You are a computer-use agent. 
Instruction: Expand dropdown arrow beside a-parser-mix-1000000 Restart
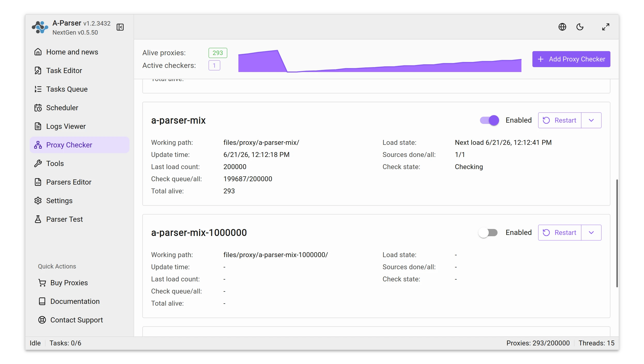pyautogui.click(x=591, y=233)
